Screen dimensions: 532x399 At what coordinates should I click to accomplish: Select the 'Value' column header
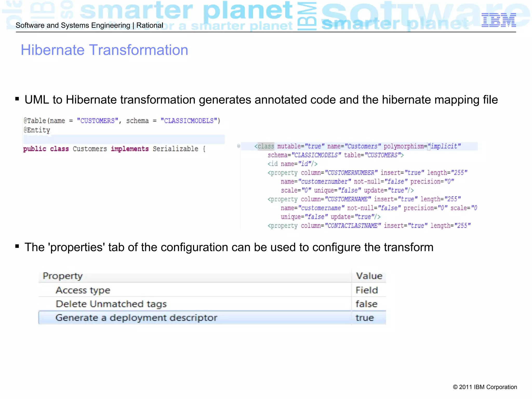coord(369,276)
